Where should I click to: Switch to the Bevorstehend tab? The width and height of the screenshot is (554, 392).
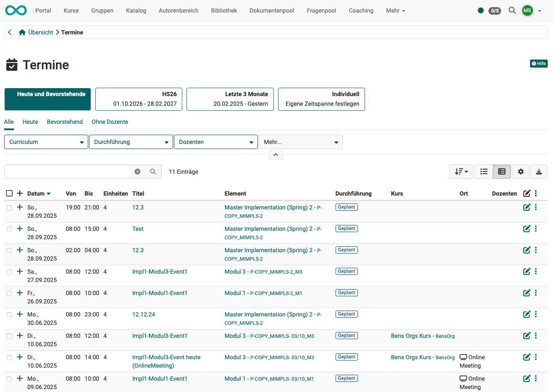pyautogui.click(x=65, y=122)
